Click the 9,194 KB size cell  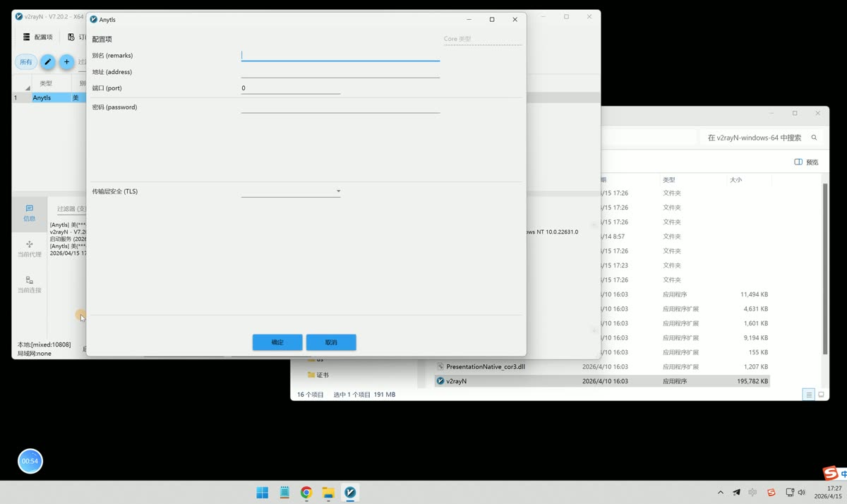click(x=756, y=338)
